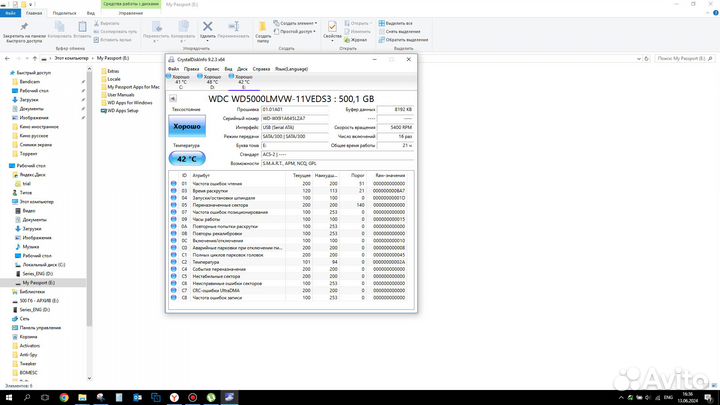Open the Файл menu in CrystalDiskInfo

click(x=174, y=69)
